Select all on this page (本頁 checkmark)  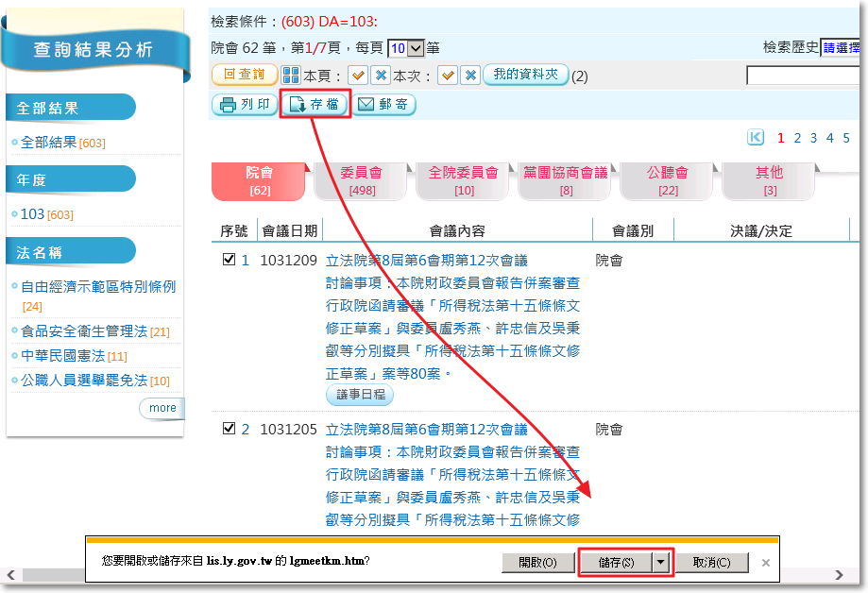(357, 76)
